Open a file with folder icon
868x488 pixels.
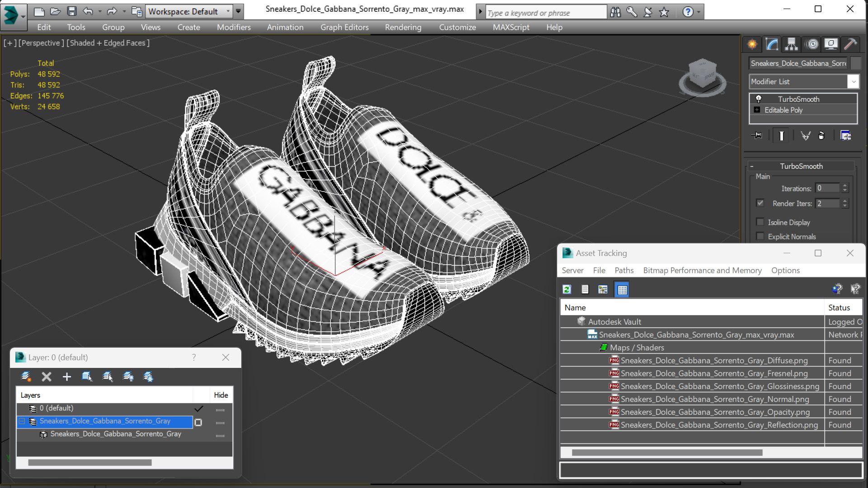click(x=55, y=11)
